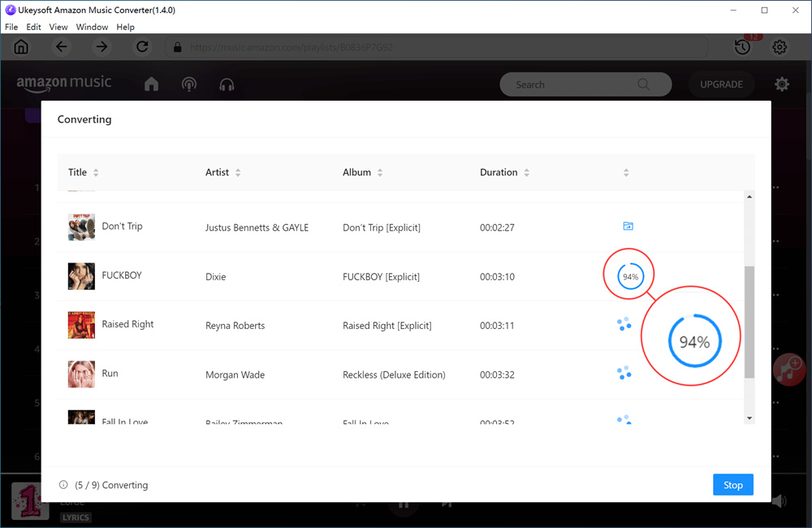Click the 94% progress ring for FUCKBOY
This screenshot has width=812, height=528.
point(630,277)
